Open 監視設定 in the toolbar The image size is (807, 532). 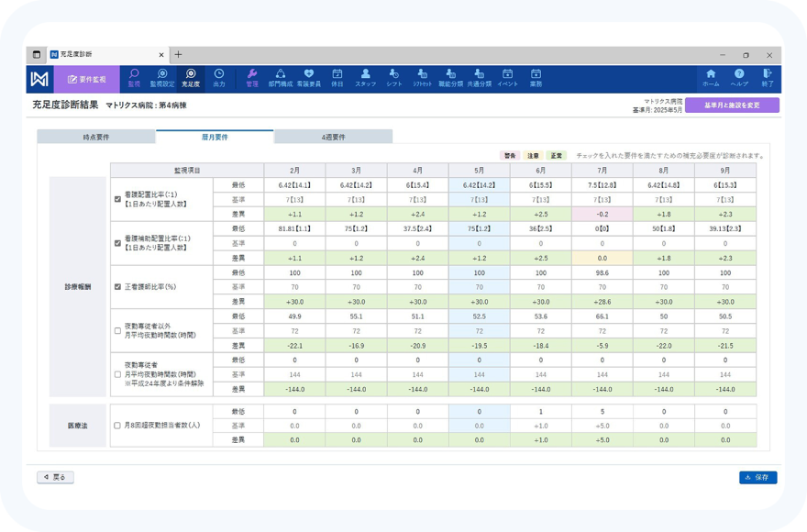tap(162, 78)
